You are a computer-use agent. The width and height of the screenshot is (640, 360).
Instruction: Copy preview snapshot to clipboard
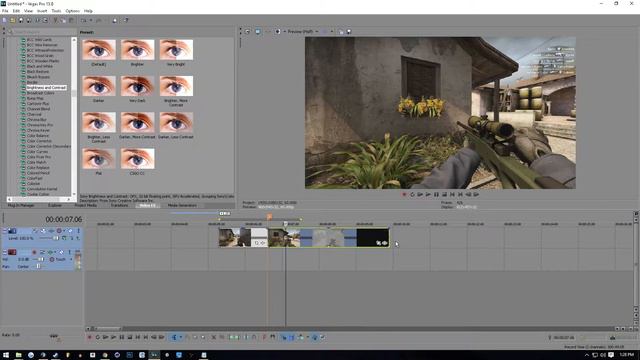(x=341, y=31)
